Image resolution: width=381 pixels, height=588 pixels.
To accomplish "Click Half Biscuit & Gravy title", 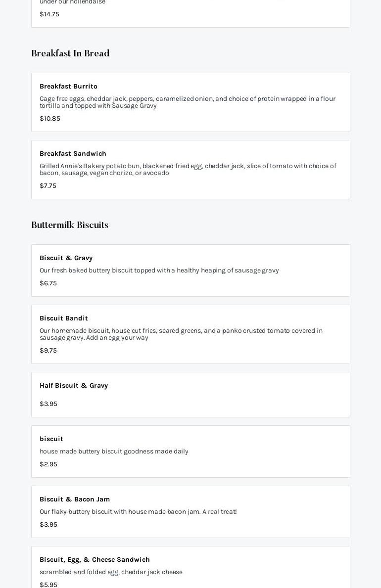I will (74, 385).
